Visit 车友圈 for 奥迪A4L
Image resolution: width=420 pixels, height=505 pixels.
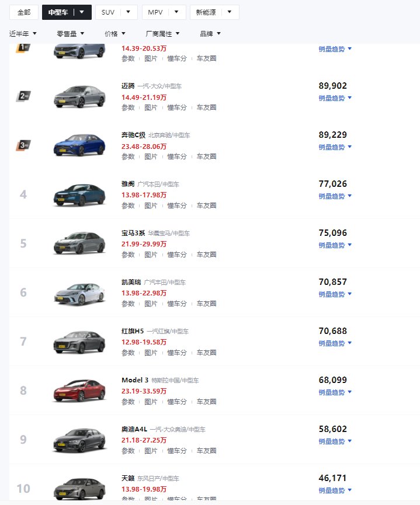click(206, 451)
